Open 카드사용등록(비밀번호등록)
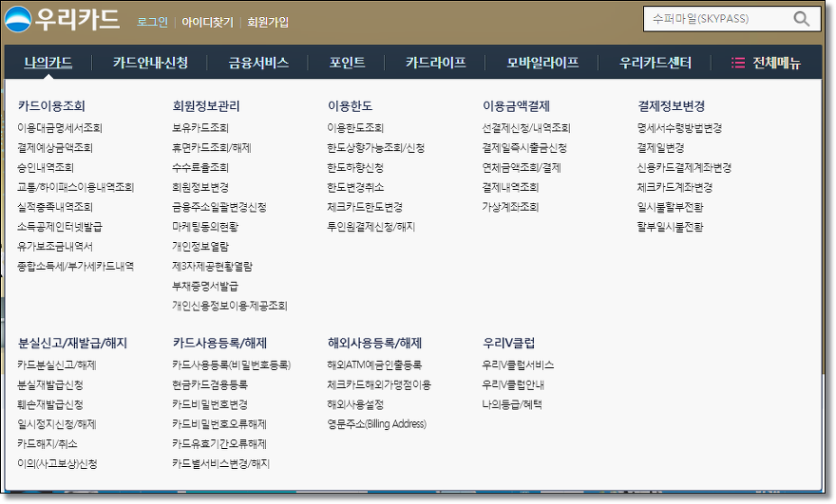Viewport: 836px width, 504px height. pyautogui.click(x=232, y=364)
